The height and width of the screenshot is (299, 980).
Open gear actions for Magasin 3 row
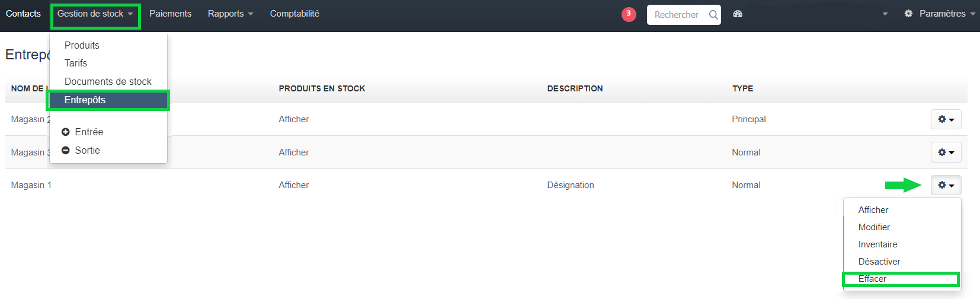(x=946, y=152)
